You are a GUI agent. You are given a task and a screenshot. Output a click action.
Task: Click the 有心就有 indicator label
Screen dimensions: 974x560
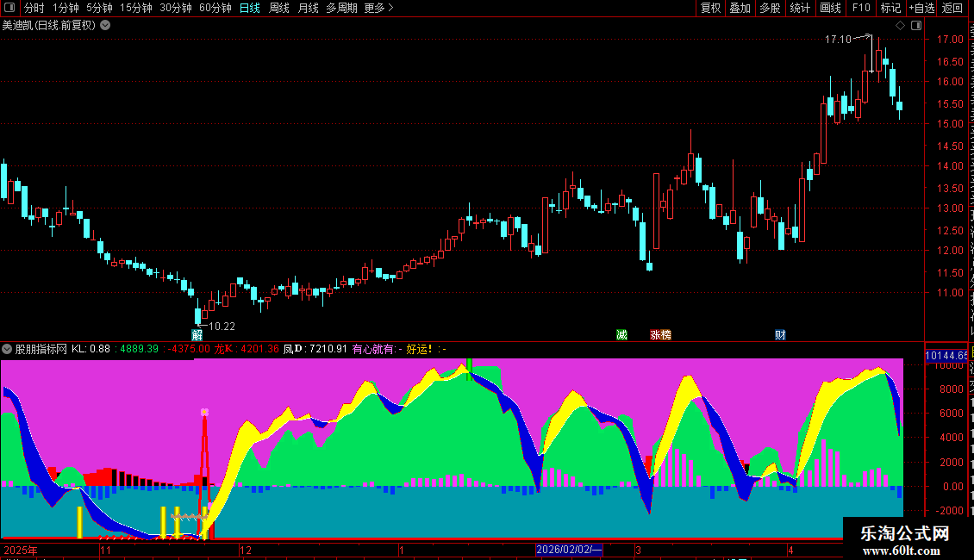pyautogui.click(x=375, y=349)
